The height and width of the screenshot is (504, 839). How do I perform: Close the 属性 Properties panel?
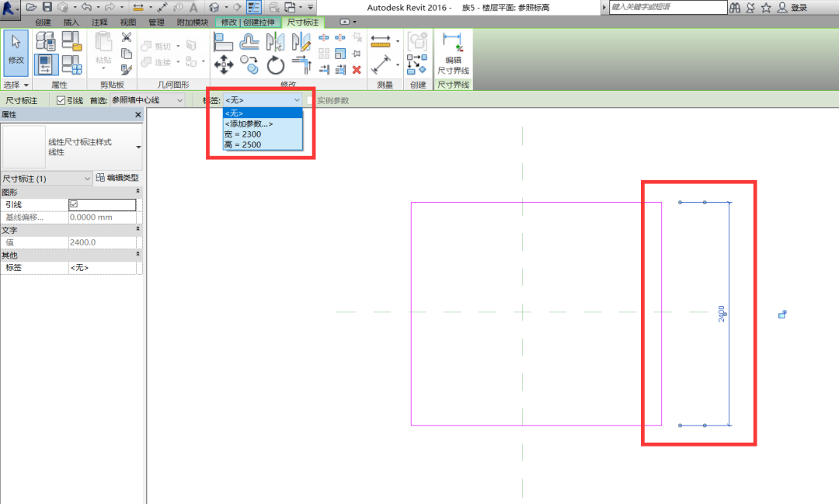(138, 114)
